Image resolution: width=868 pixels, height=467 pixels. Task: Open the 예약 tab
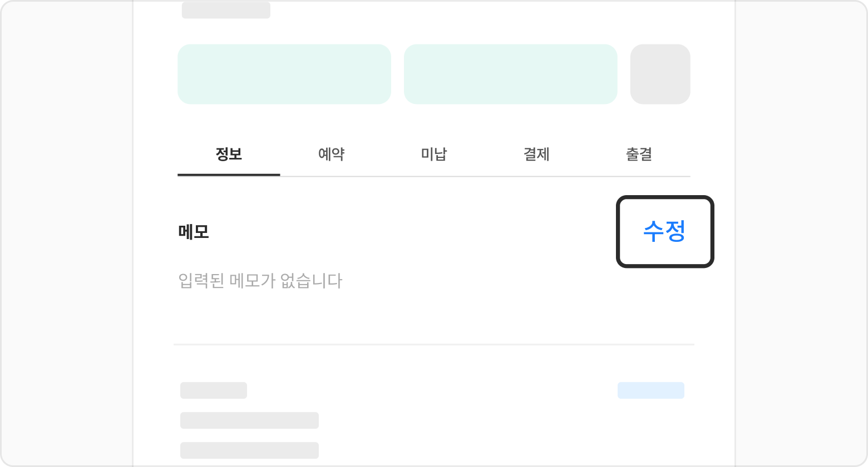point(331,154)
